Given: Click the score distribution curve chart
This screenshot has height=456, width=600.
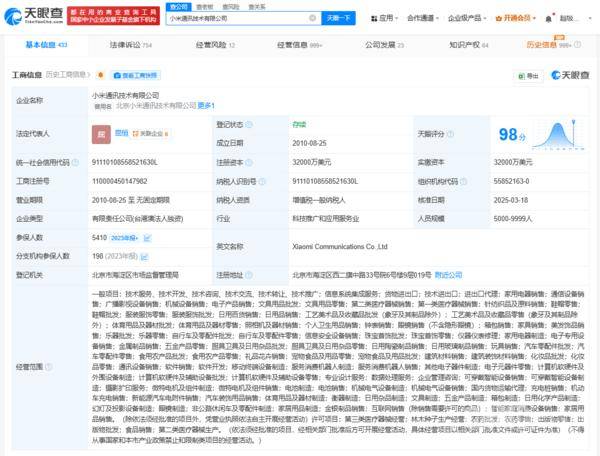Looking at the screenshot, I should tap(558, 135).
